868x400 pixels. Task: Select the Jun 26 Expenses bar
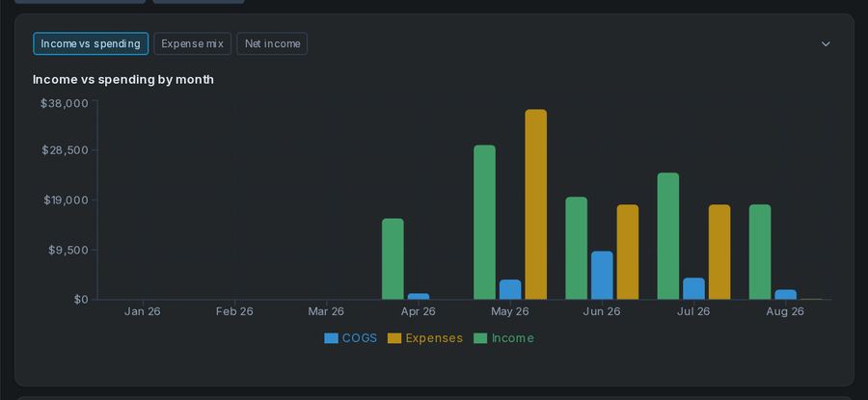[628, 253]
